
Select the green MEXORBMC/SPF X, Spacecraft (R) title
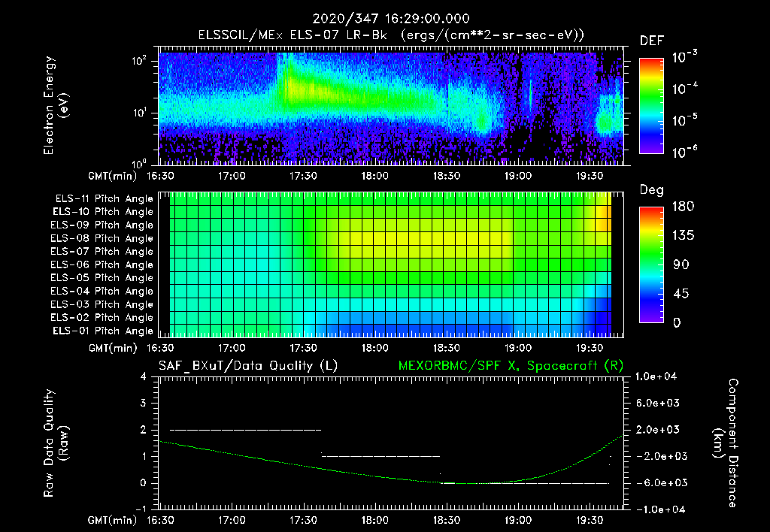tap(511, 366)
